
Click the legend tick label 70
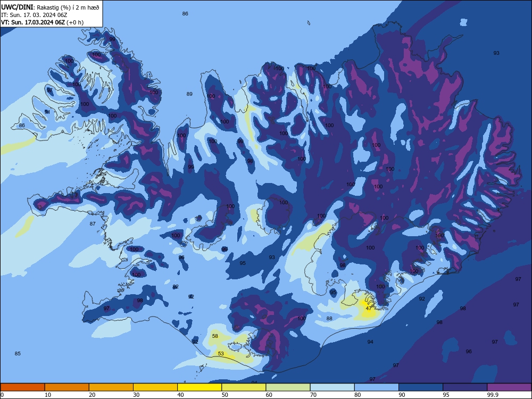(313, 395)
